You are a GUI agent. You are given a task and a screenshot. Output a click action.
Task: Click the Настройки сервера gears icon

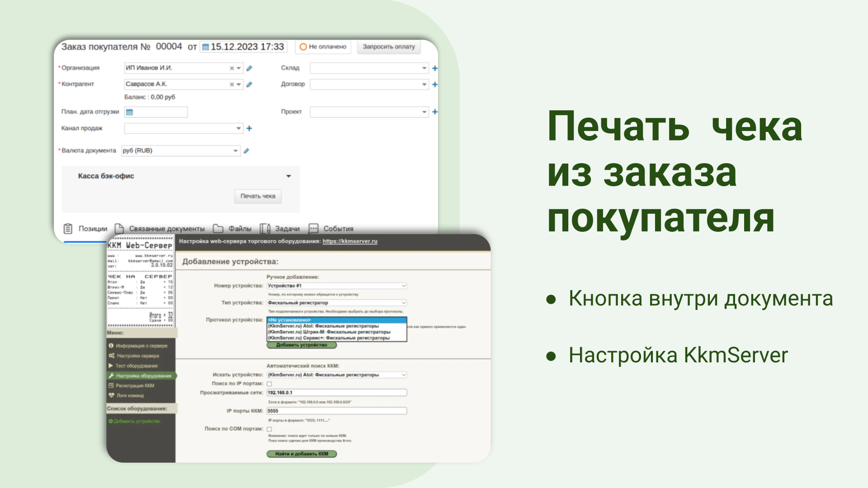pyautogui.click(x=112, y=356)
